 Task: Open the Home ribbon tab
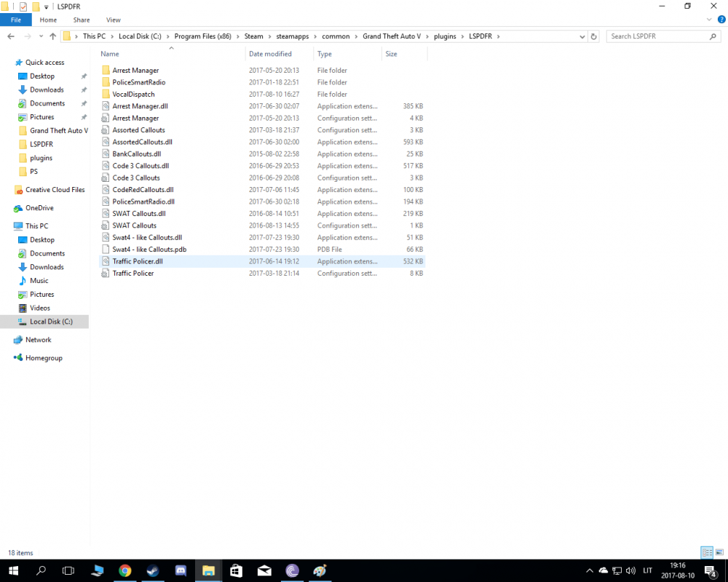point(48,20)
